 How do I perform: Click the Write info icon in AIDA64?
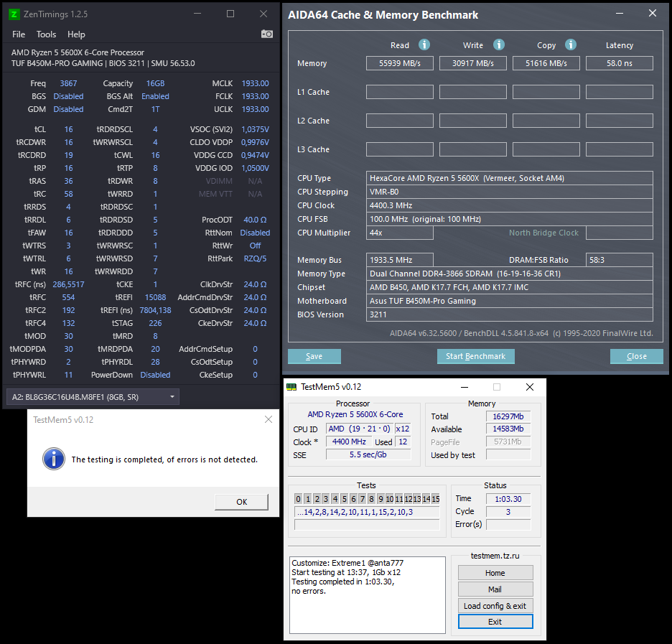(x=498, y=45)
